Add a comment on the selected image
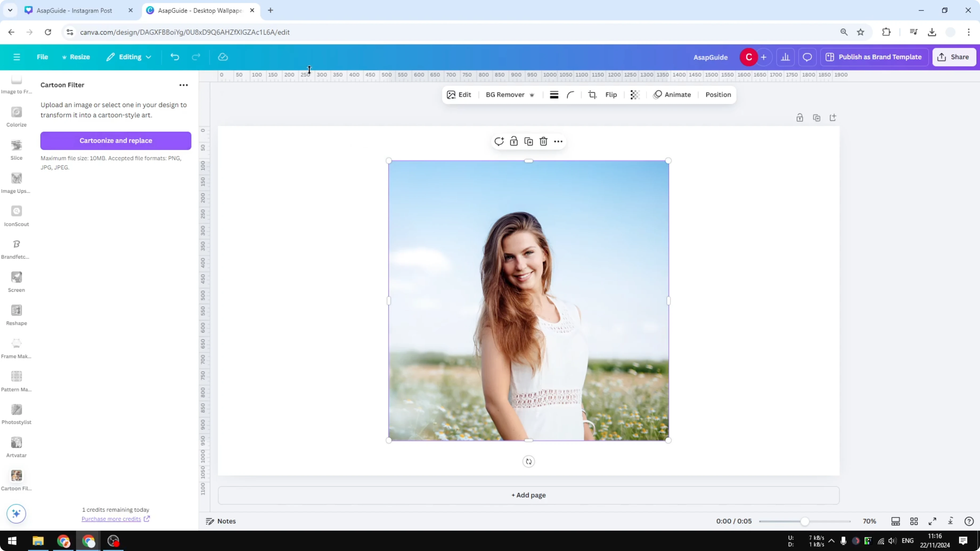The width and height of the screenshot is (980, 551). [499, 141]
